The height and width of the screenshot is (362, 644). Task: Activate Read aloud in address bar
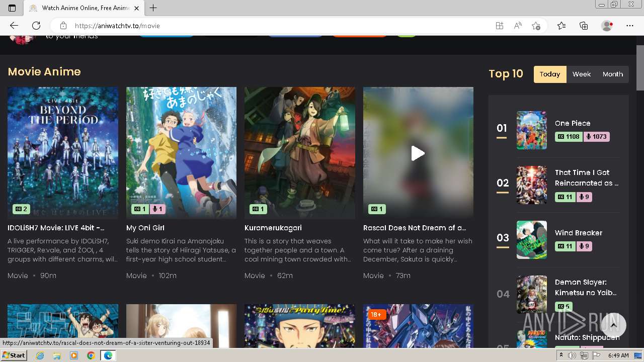pos(517,26)
